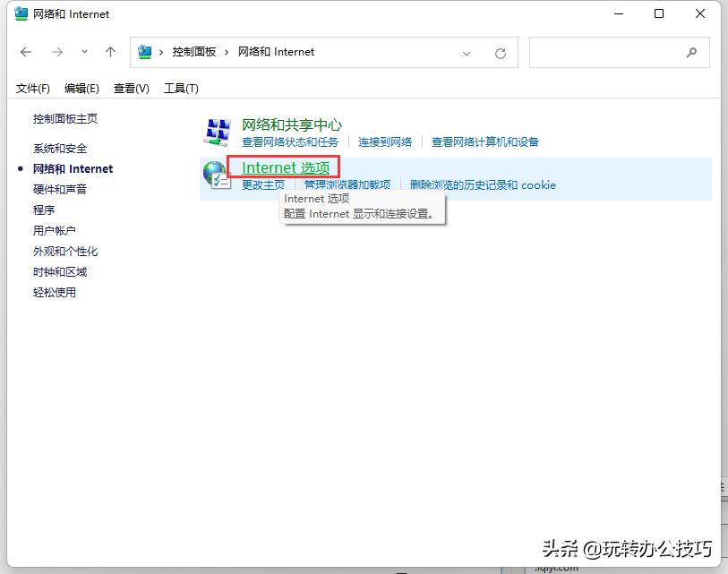
Task: Click the back navigation arrow
Action: tap(26, 52)
